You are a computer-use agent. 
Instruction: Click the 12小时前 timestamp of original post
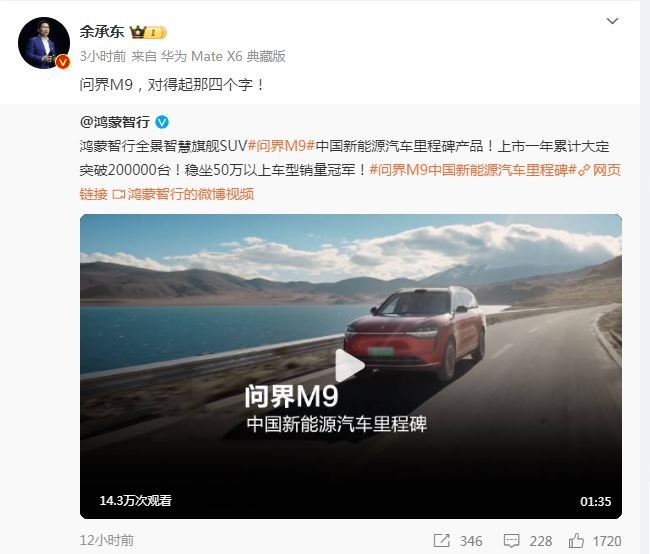[107, 540]
